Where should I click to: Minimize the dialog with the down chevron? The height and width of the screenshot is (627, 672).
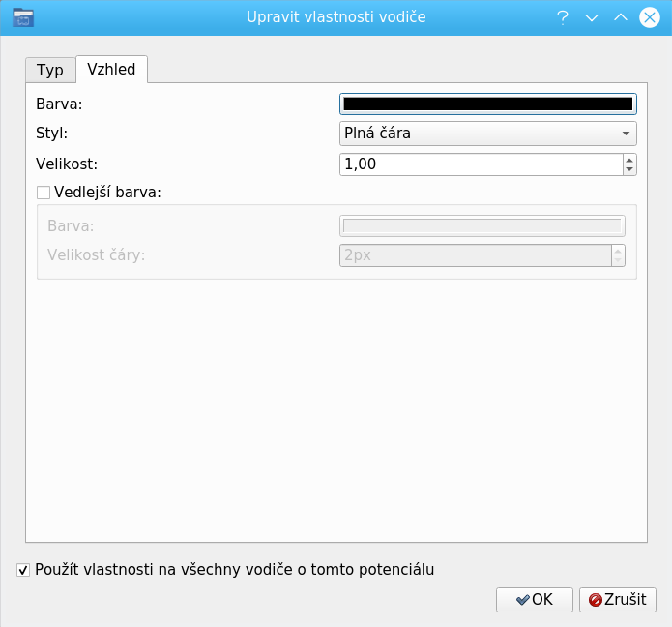pyautogui.click(x=592, y=17)
